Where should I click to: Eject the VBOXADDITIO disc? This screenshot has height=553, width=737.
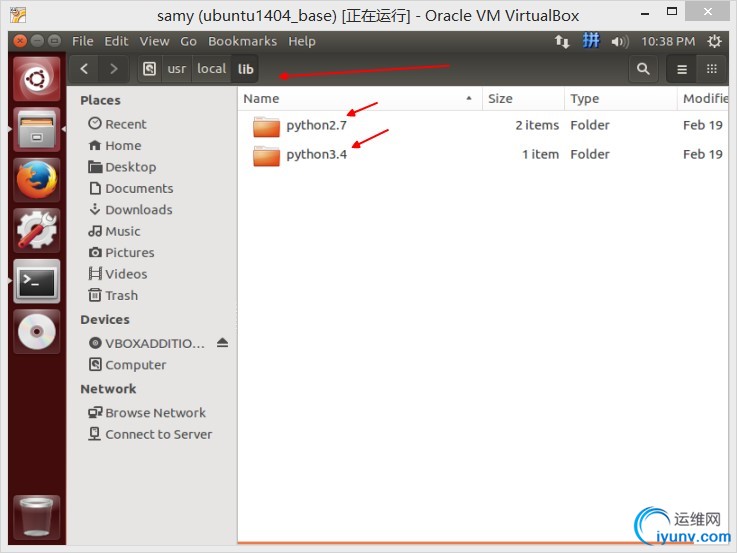click(x=222, y=343)
